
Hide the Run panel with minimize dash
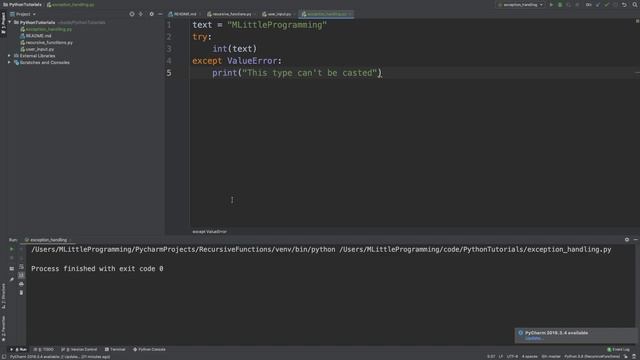pyautogui.click(x=636, y=240)
